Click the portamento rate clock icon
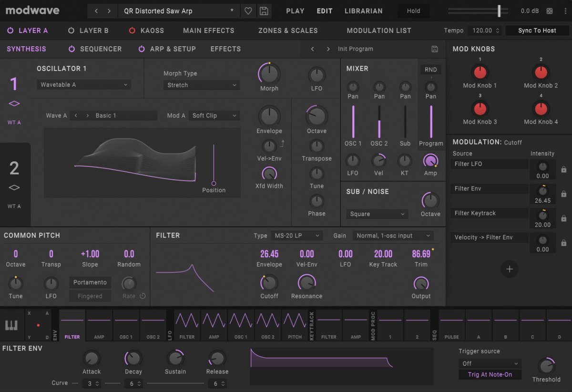This screenshot has height=392, width=572. pos(143,296)
